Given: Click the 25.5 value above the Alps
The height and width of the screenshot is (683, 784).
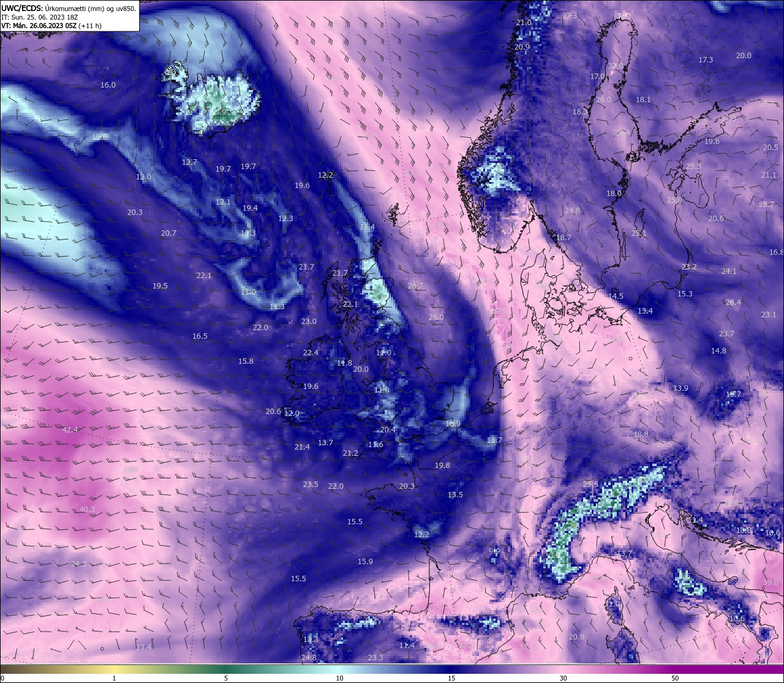Looking at the screenshot, I should pyautogui.click(x=590, y=485).
